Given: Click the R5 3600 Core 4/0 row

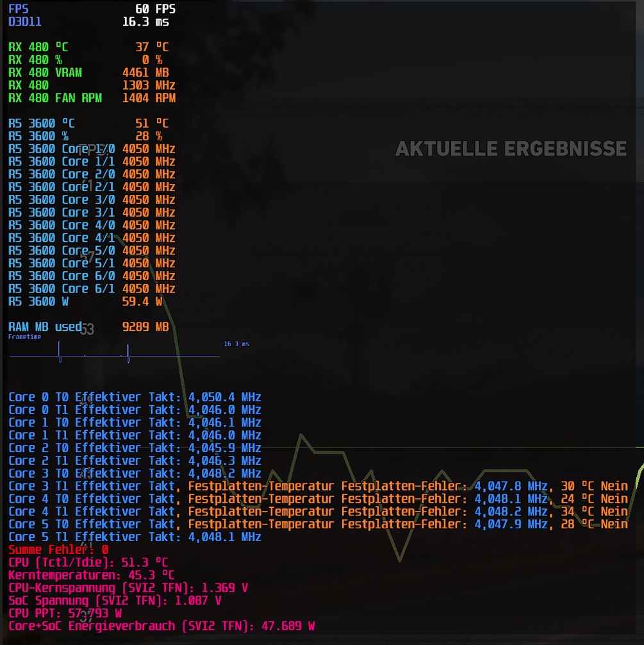Looking at the screenshot, I should pos(92,226).
